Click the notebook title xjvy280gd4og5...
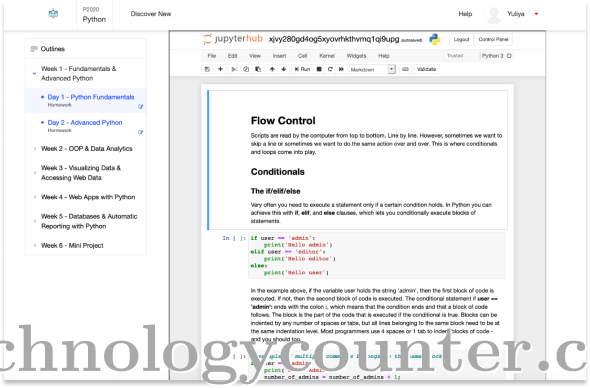Screen dimensions: 590x388 click(x=334, y=39)
